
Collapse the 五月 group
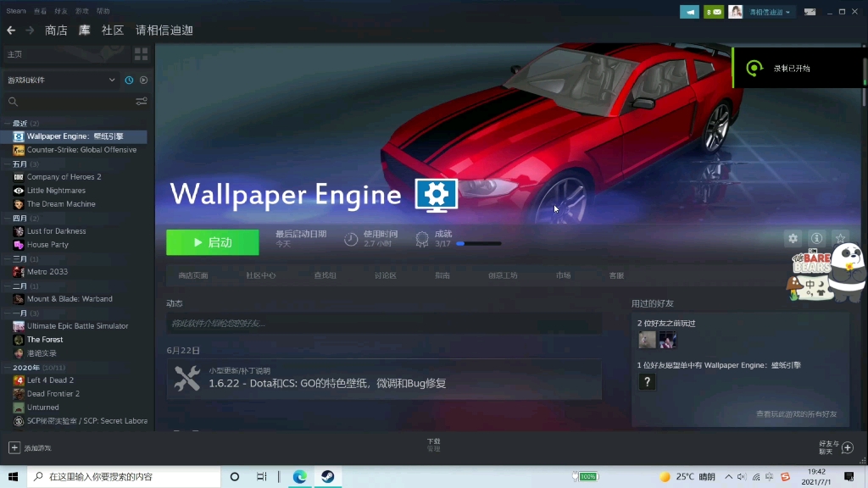coord(8,164)
